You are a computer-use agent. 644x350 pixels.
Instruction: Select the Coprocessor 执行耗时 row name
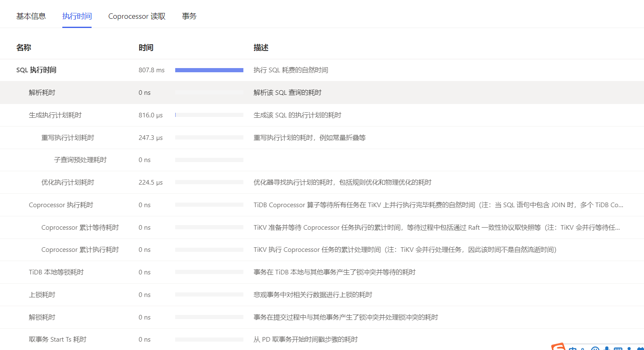pos(61,205)
